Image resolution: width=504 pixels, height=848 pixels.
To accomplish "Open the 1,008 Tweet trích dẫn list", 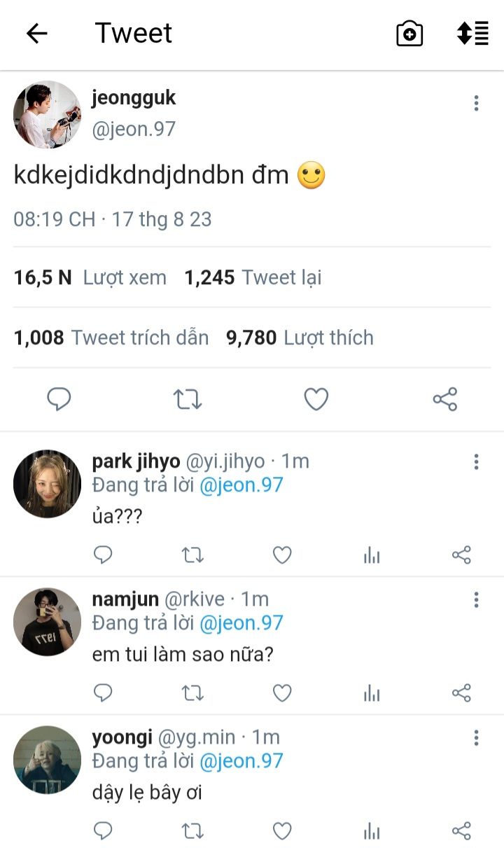I will 111,338.
